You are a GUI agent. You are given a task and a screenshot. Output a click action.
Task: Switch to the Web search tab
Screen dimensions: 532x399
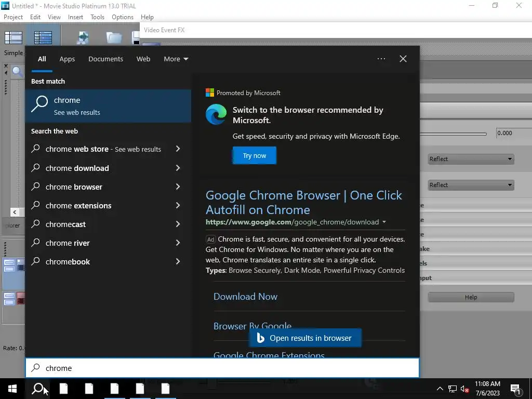[x=143, y=59]
